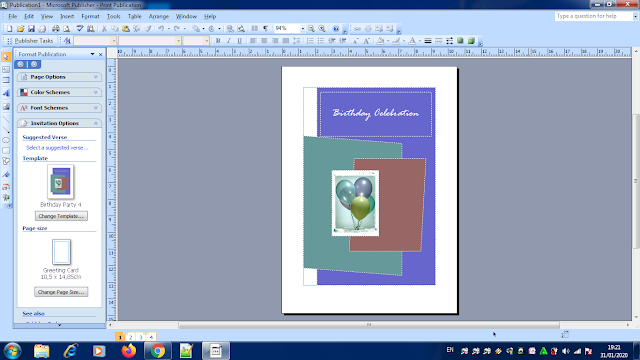
Task: Open the Help menu
Action: [210, 16]
